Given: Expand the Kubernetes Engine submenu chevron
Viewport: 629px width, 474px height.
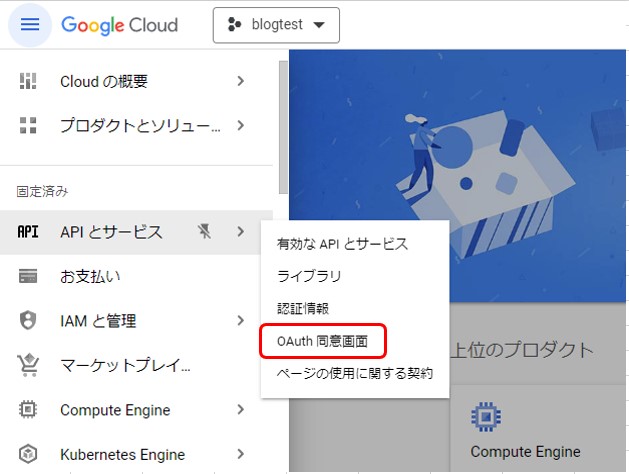Looking at the screenshot, I should click(x=240, y=454).
